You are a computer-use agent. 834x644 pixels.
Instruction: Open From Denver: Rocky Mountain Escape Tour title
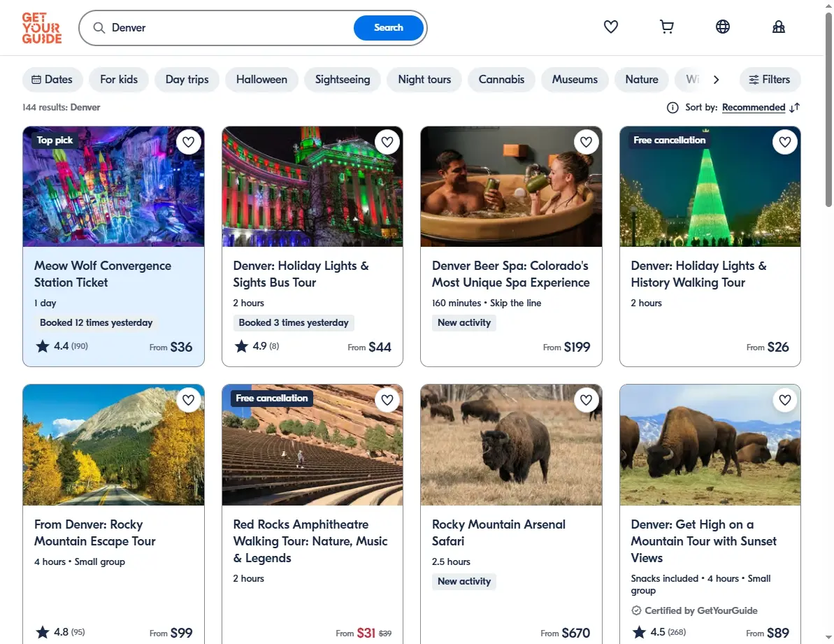(x=94, y=532)
